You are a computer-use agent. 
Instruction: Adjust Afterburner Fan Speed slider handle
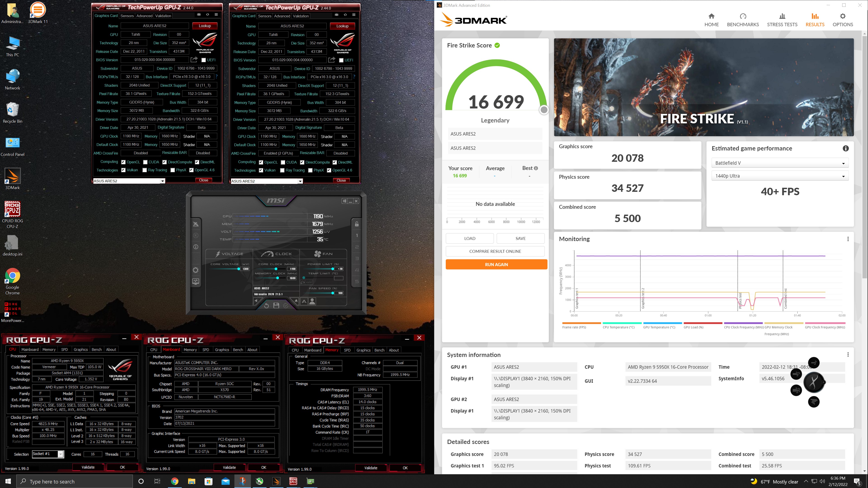click(333, 293)
